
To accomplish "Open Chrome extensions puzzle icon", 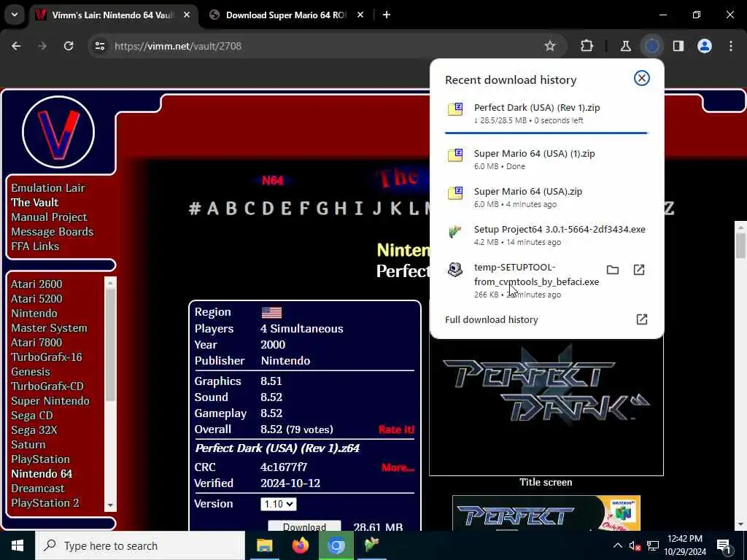I will click(x=587, y=46).
